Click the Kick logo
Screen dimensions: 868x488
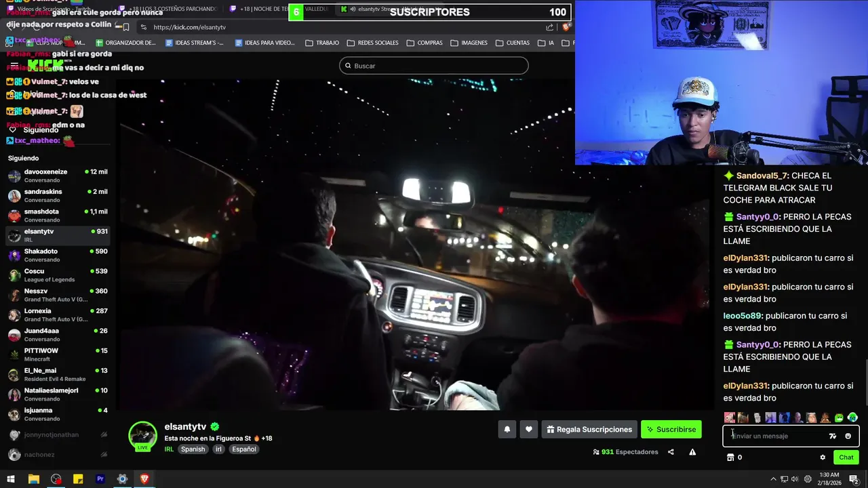45,66
